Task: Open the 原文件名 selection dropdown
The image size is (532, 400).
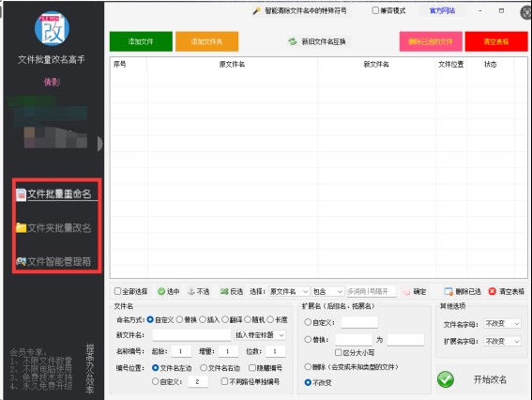Action: pyautogui.click(x=289, y=291)
